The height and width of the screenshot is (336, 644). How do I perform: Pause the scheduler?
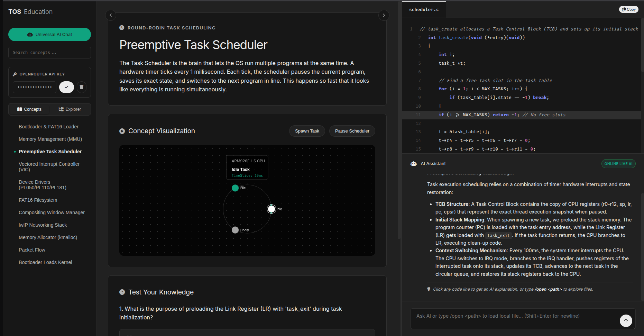pos(352,131)
